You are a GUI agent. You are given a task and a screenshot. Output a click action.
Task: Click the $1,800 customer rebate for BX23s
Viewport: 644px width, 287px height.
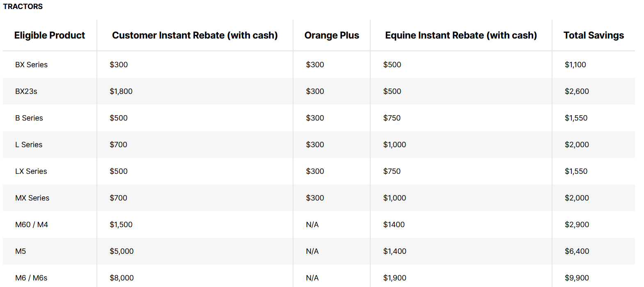(121, 91)
